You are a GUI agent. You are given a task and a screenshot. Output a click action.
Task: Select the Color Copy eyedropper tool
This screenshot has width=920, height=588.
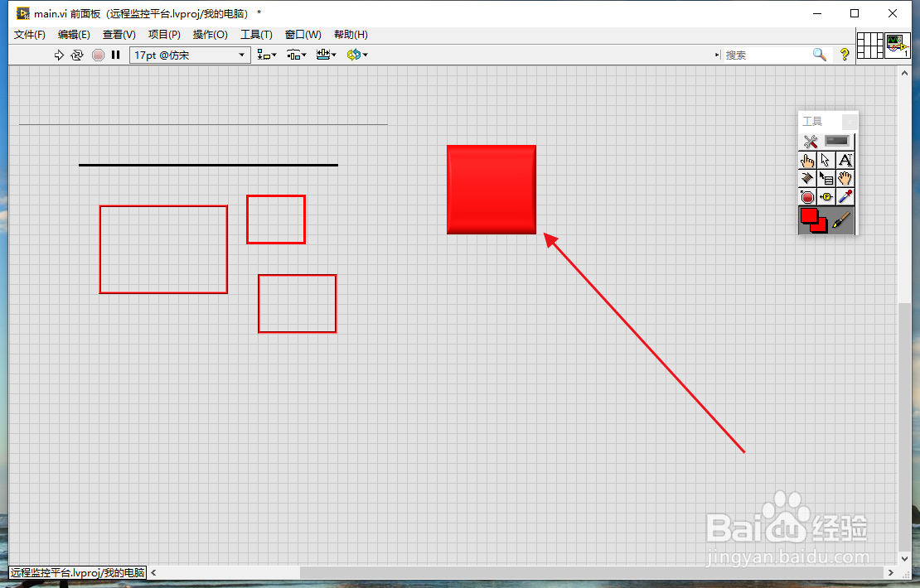[845, 197]
